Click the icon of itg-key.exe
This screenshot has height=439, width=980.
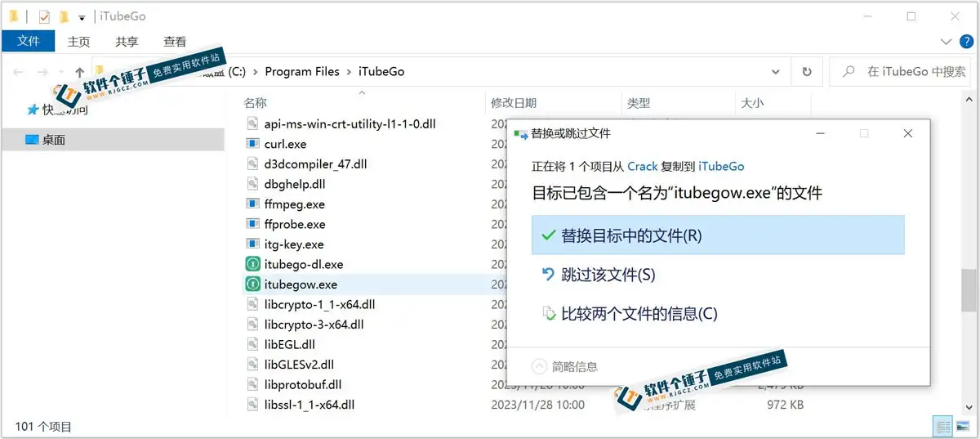click(x=252, y=244)
